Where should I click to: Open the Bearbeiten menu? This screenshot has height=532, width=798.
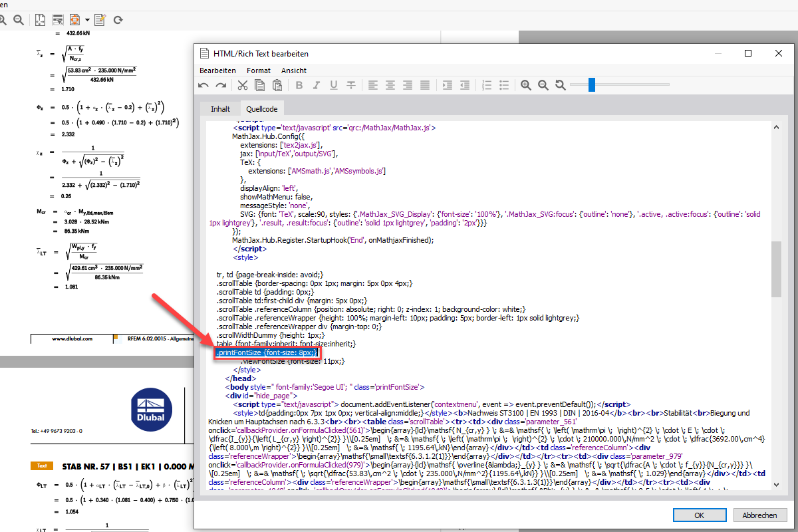click(217, 70)
